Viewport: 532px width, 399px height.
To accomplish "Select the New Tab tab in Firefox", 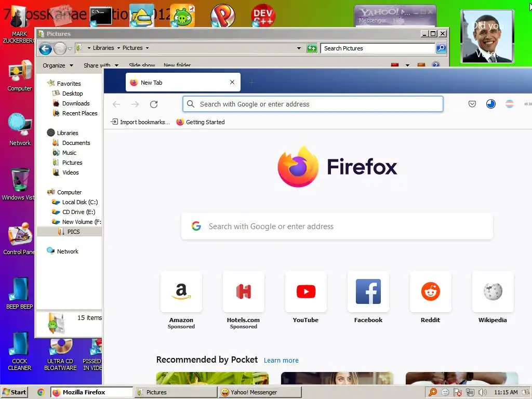I will tap(183, 82).
